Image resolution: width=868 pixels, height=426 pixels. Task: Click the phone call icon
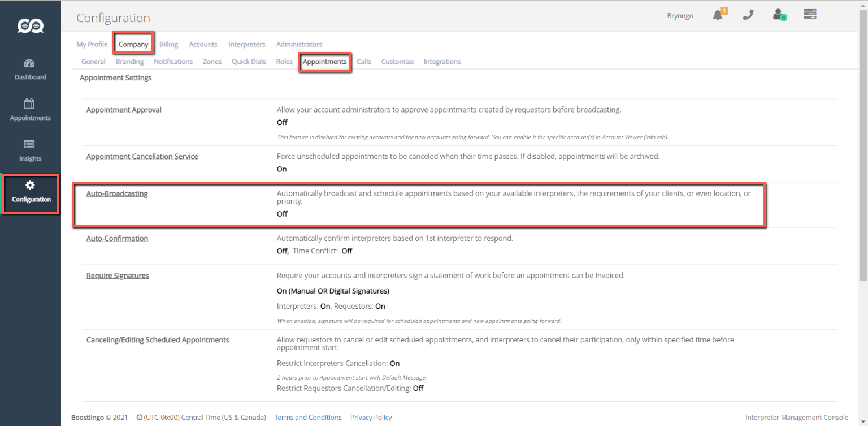point(748,15)
